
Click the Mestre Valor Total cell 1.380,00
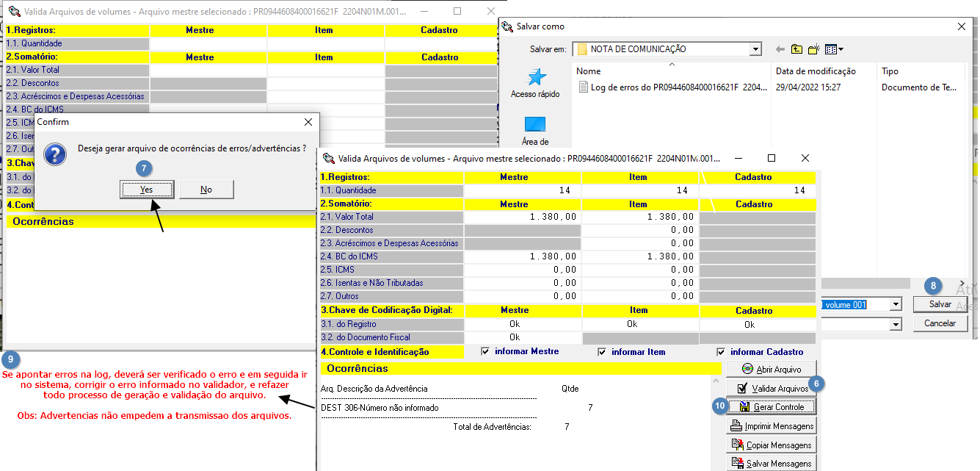tap(522, 217)
